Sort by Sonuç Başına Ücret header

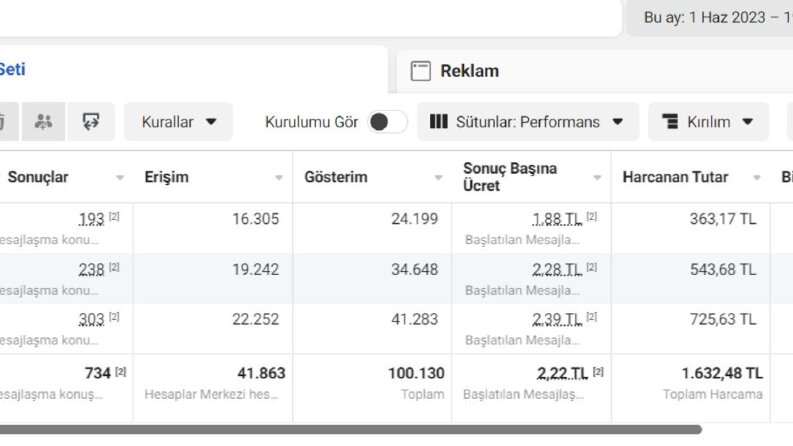(x=510, y=177)
